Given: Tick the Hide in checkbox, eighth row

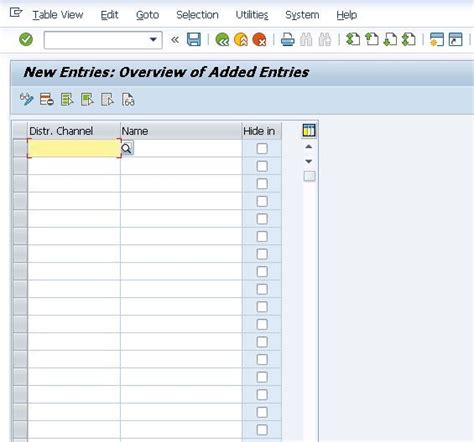Looking at the screenshot, I should click(262, 272).
